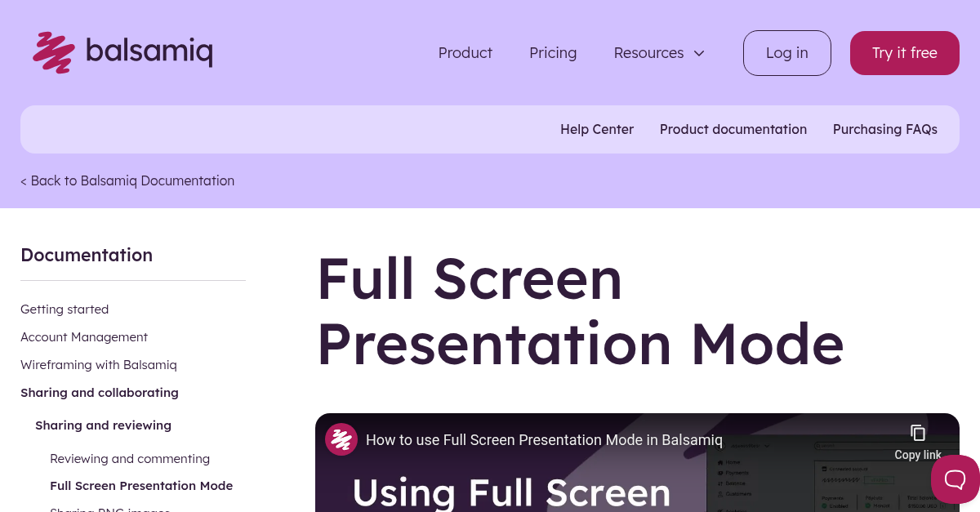Screen dimensions: 980x512
Task: Select Sharing and collaborating
Action: click(x=99, y=392)
